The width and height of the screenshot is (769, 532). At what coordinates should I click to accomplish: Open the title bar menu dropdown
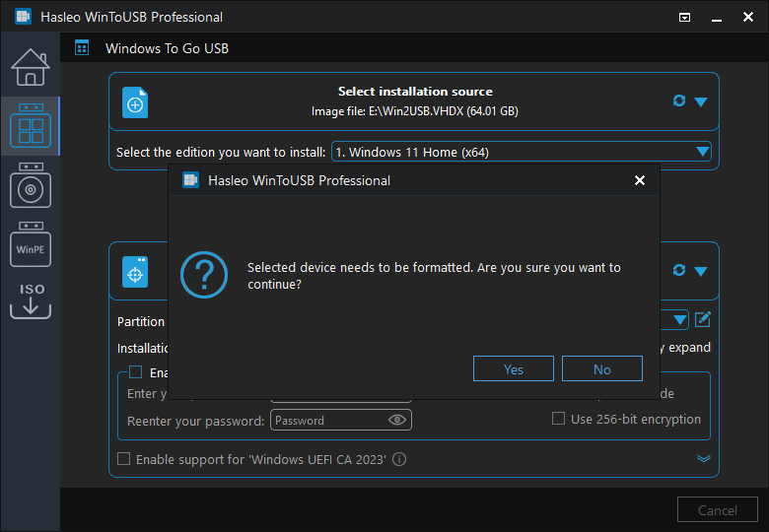[685, 17]
